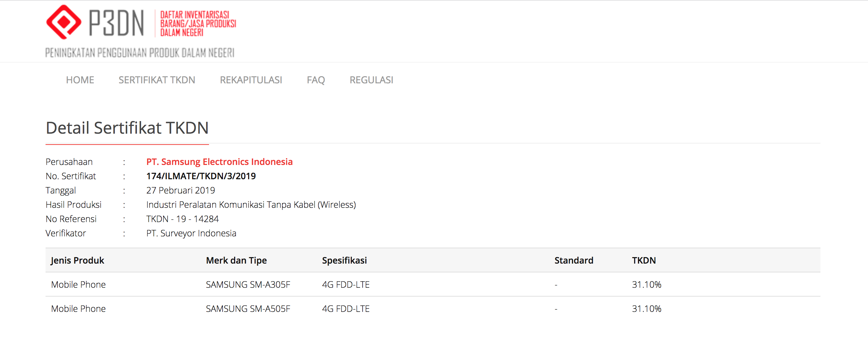Click the Daftar Inventarisasi Barang/Jasa red tagline
Screen dimensions: 868x351
pos(198,23)
